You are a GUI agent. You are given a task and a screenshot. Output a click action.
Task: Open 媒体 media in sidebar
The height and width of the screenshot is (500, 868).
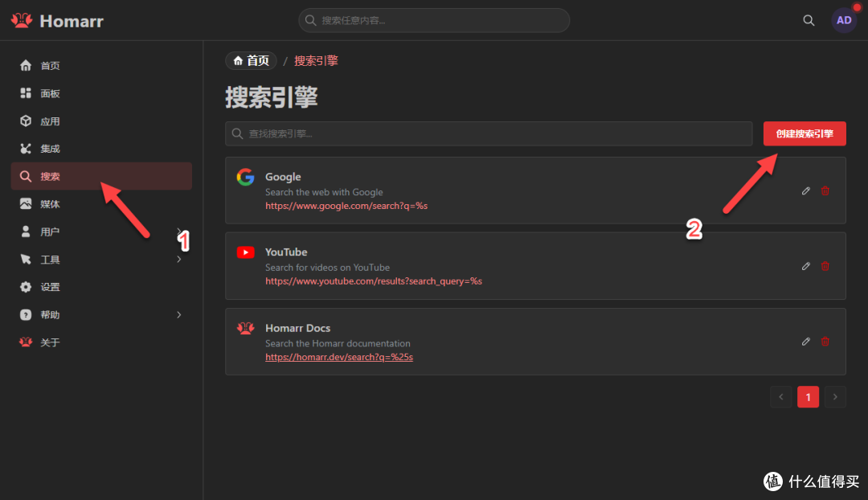coord(101,203)
